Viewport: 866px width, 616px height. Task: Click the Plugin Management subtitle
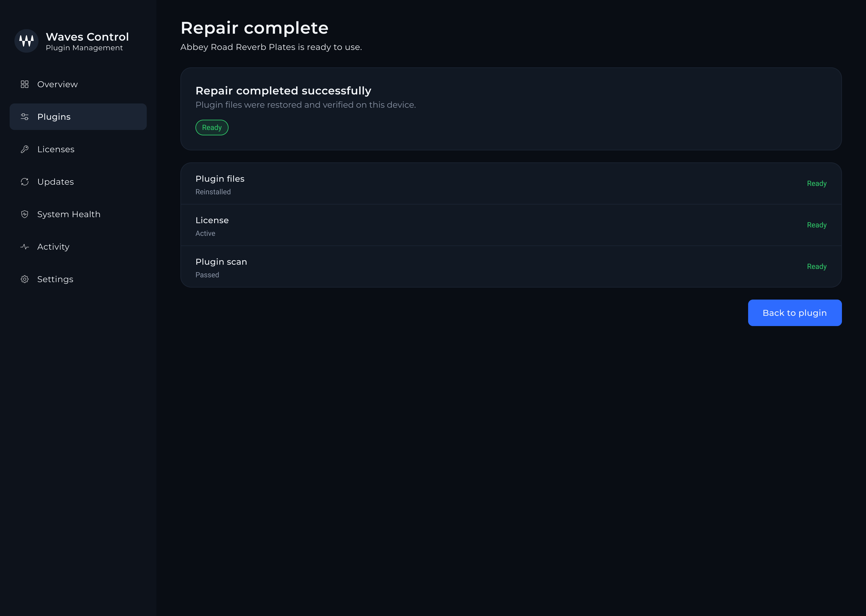click(x=84, y=48)
